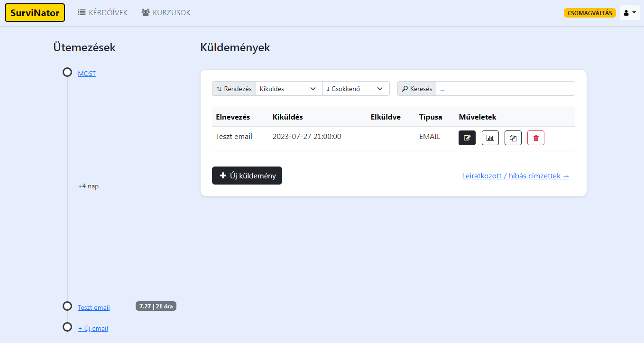Open the Csökkenő sort order dropdown
This screenshot has width=644, height=343.
pos(356,89)
